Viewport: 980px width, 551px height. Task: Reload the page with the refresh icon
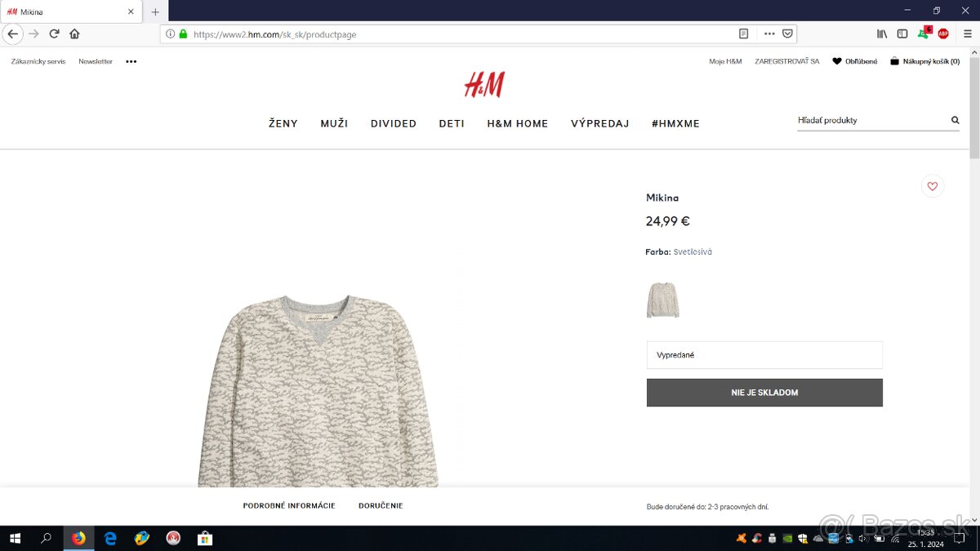pos(55,33)
